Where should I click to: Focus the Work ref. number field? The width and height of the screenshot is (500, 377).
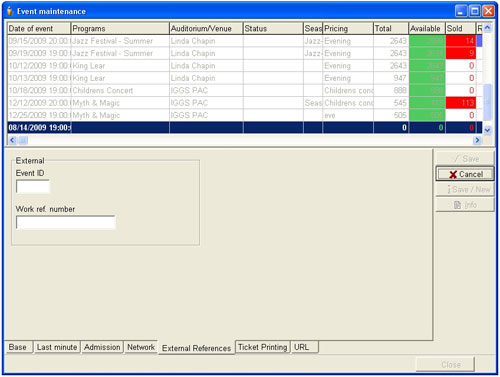66,222
